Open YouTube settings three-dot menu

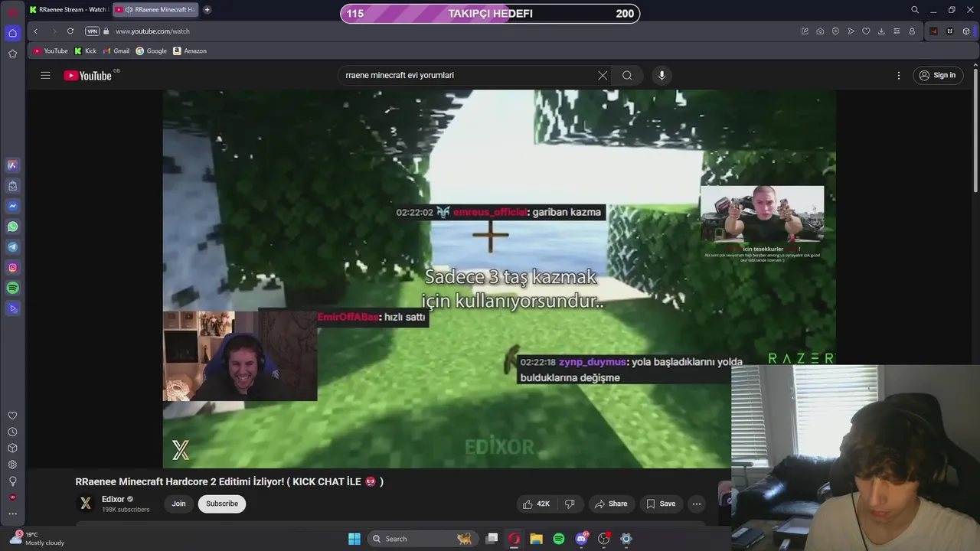pos(899,75)
